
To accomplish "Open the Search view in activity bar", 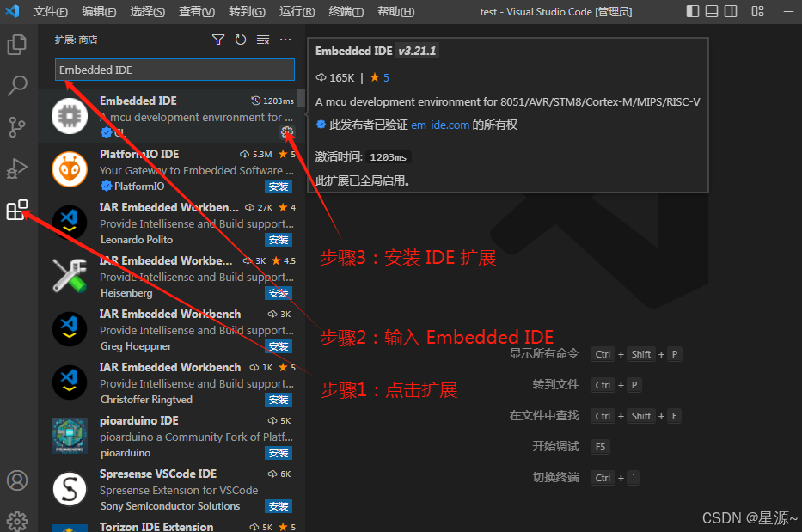I will tap(17, 85).
